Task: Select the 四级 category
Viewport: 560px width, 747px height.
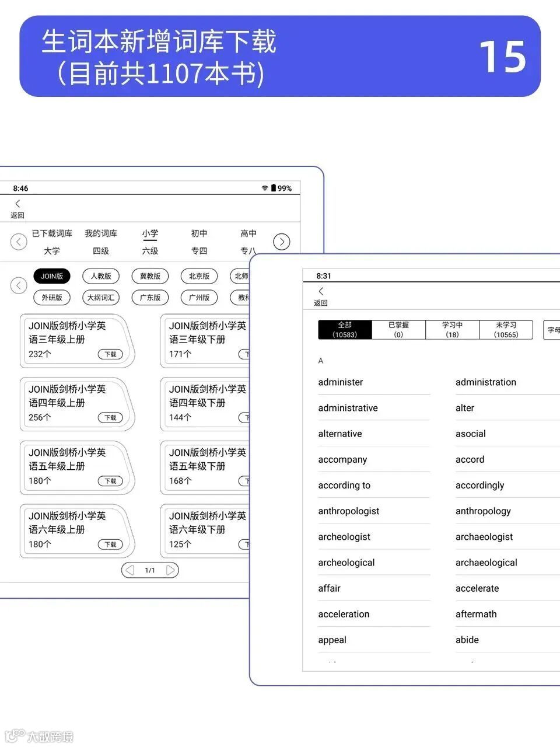Action: click(101, 251)
